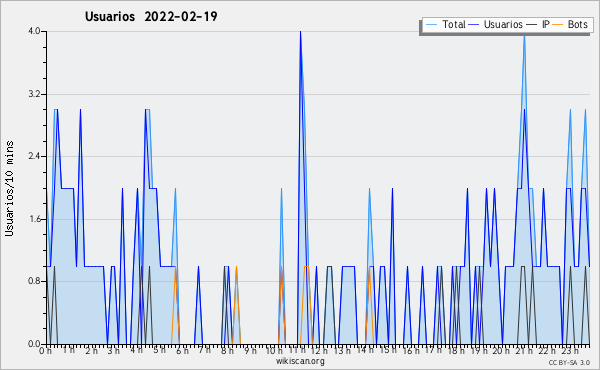The width and height of the screenshot is (600, 370).
Task: Click the dark blue Usuarios legend line
Action: (x=474, y=25)
